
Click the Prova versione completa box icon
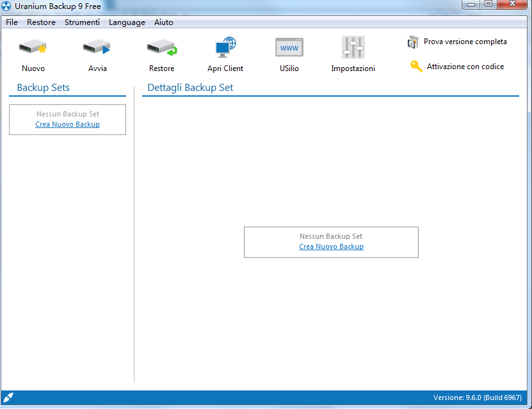[x=413, y=42]
